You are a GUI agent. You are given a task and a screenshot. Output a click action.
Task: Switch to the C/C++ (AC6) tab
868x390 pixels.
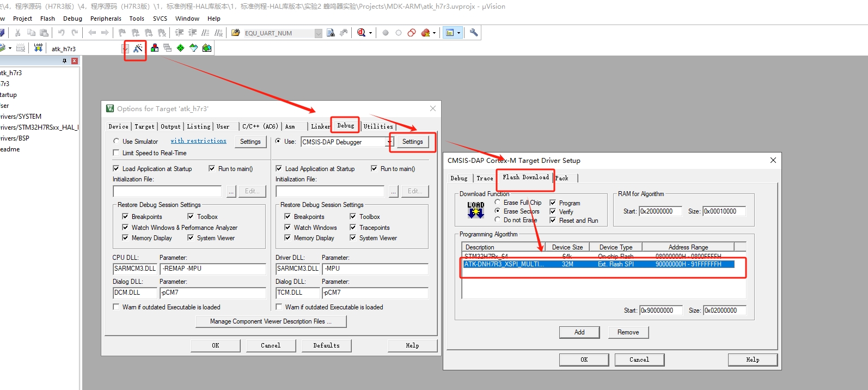260,126
